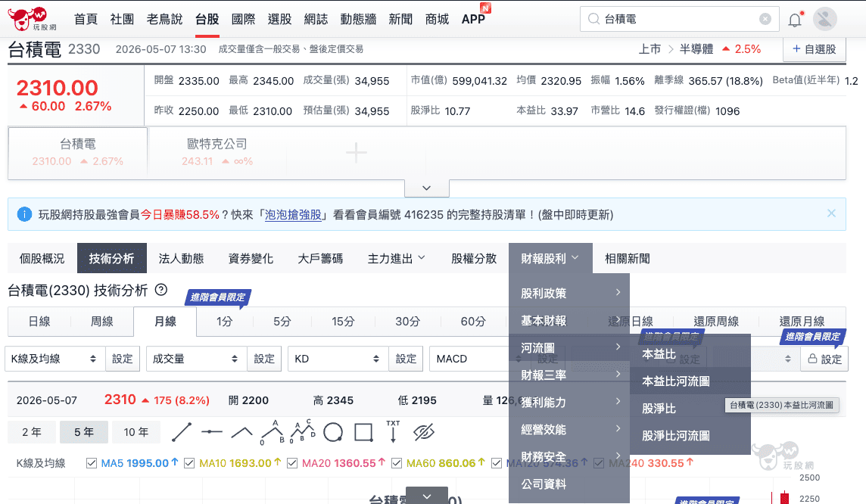Open 公司資料 menu entry
This screenshot has height=504, width=866.
coord(569,484)
